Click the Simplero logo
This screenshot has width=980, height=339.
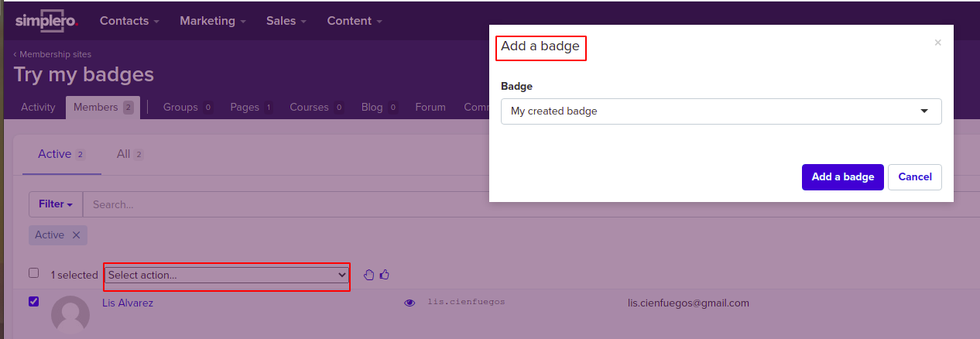click(46, 21)
